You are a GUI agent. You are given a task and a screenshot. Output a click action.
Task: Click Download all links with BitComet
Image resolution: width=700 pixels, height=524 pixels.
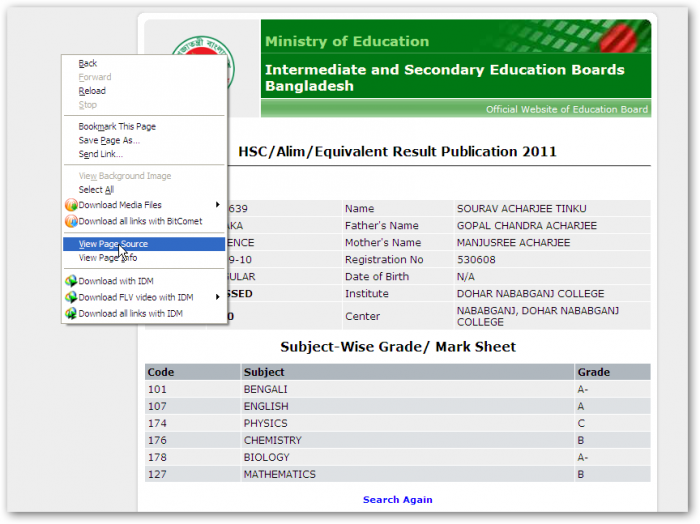pos(144,221)
